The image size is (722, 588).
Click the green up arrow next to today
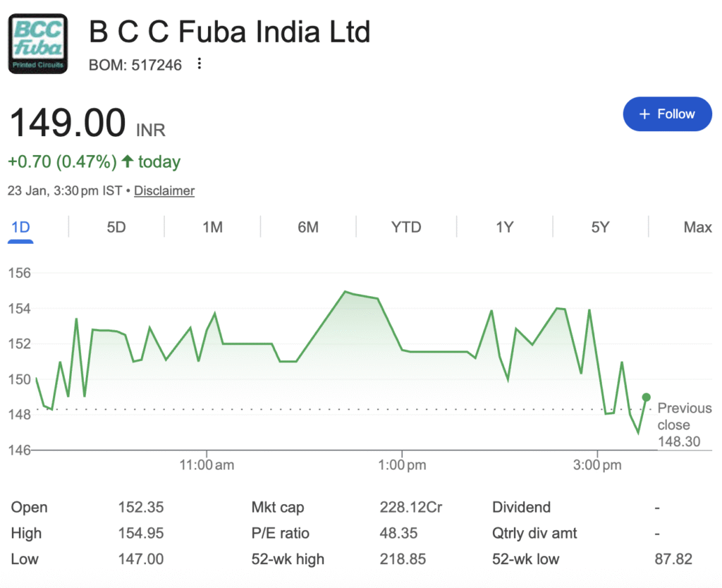coord(127,161)
